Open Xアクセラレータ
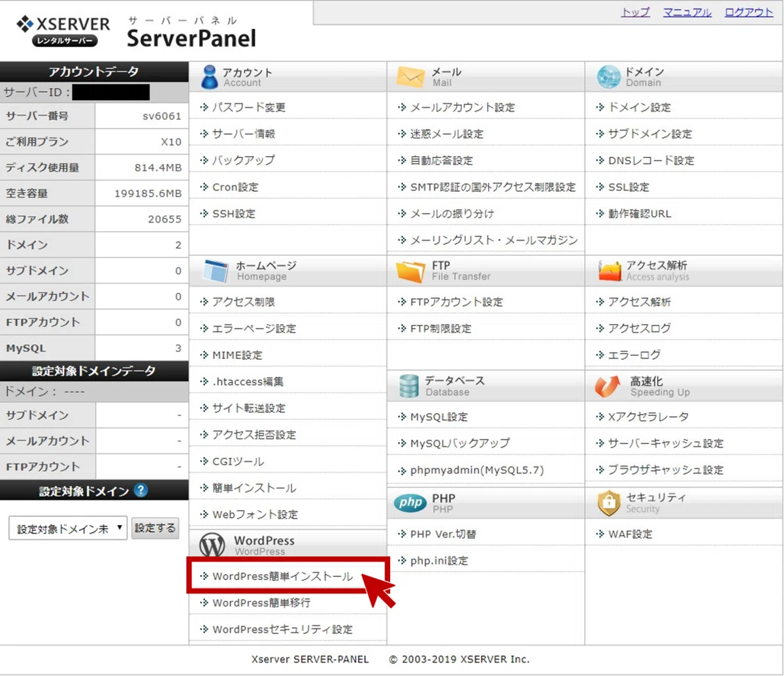The height and width of the screenshot is (676, 784). point(649,417)
